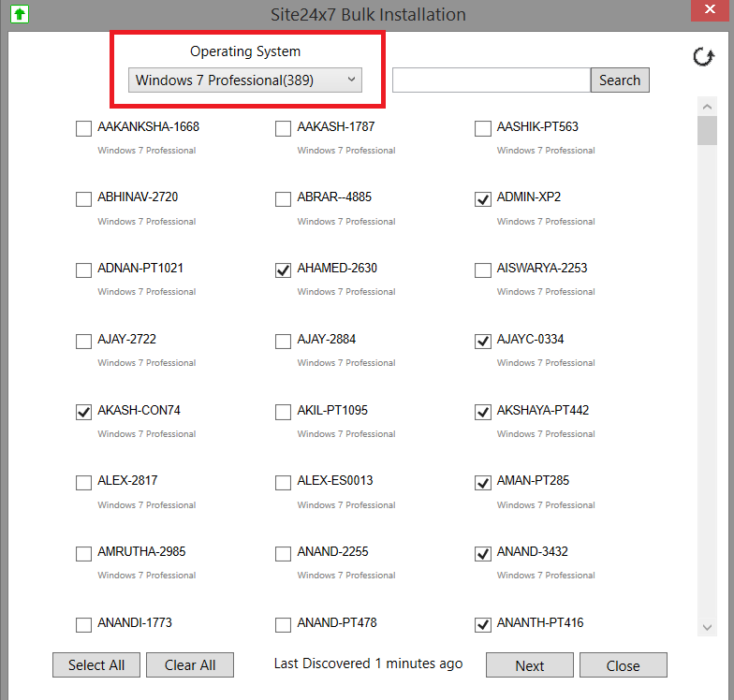Check the AAKANKSHA-1668 checkbox
734x700 pixels.
tap(83, 129)
